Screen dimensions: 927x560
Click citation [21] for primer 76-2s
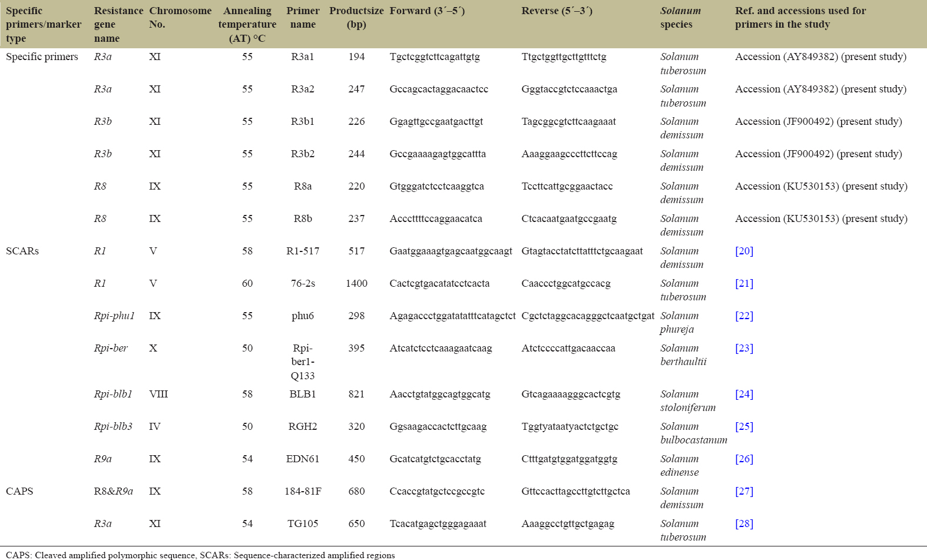(744, 283)
